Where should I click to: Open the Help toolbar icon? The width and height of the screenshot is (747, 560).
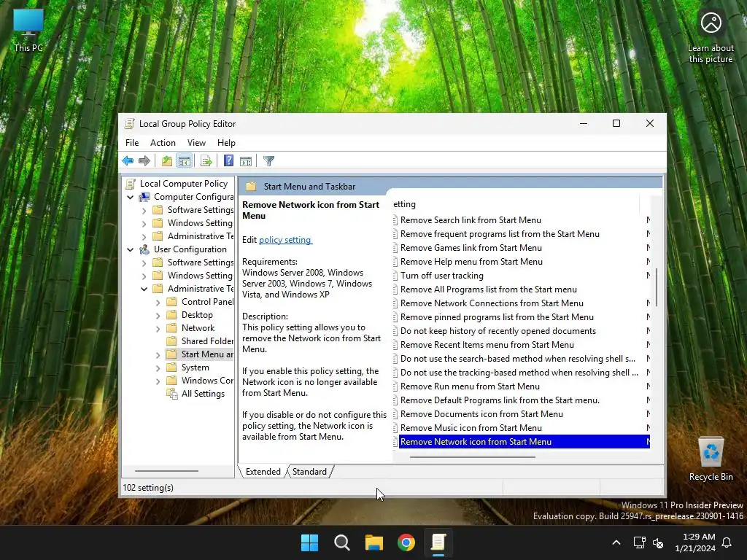228,161
